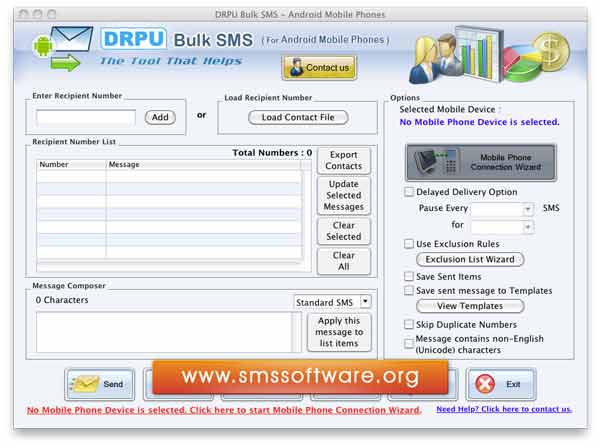Enable Delayed Delivery Option
The image size is (600, 448).
click(x=409, y=192)
